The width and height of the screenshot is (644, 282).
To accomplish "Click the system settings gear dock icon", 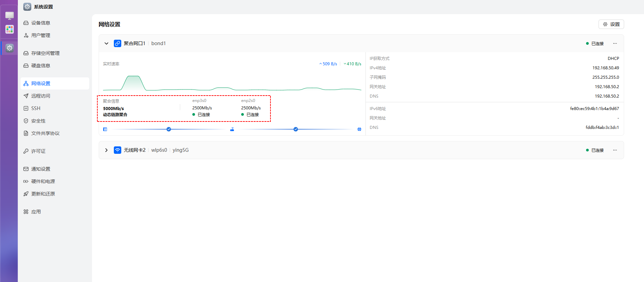I will [9, 48].
